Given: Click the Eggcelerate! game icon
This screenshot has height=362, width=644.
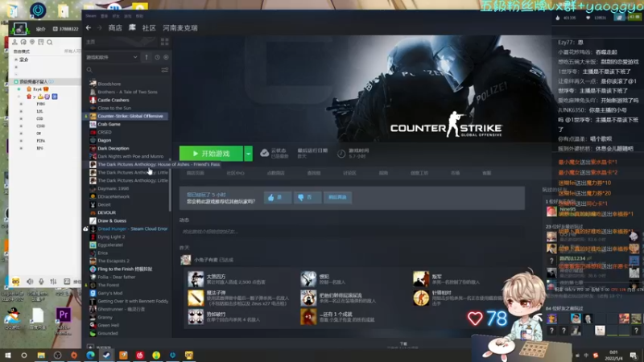Looking at the screenshot, I should click(93, 245).
